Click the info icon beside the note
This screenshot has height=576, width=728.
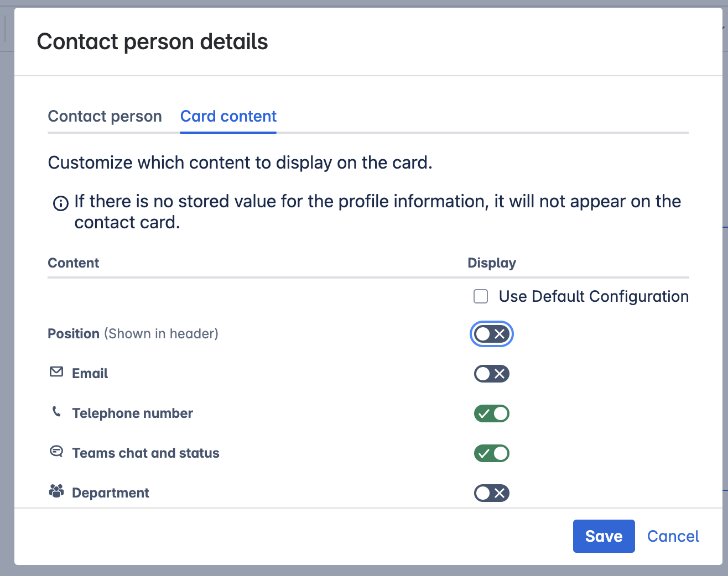pyautogui.click(x=60, y=203)
